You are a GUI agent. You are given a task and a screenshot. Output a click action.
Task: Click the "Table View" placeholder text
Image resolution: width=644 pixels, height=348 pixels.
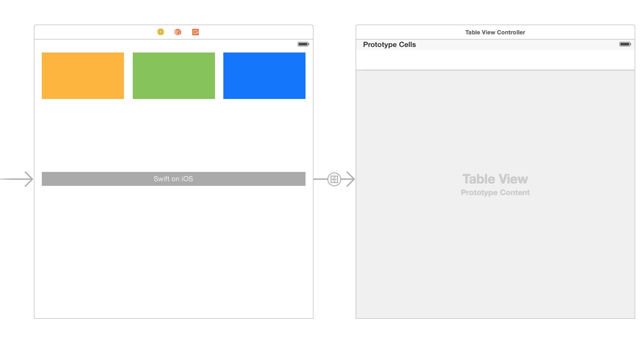click(495, 179)
